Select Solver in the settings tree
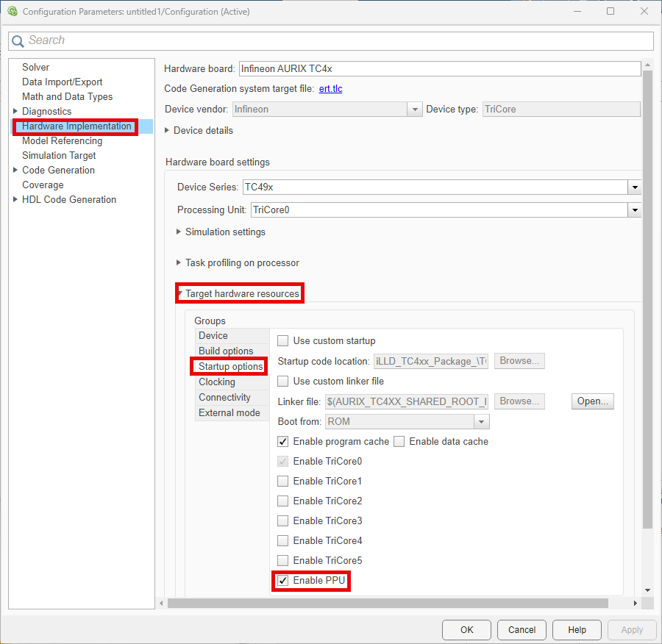 pyautogui.click(x=35, y=67)
